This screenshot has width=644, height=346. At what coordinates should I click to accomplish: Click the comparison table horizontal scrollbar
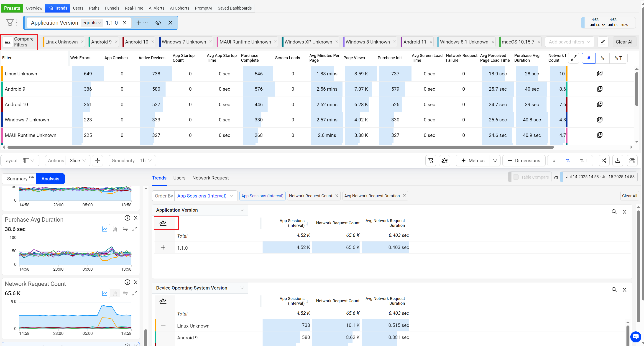point(280,147)
